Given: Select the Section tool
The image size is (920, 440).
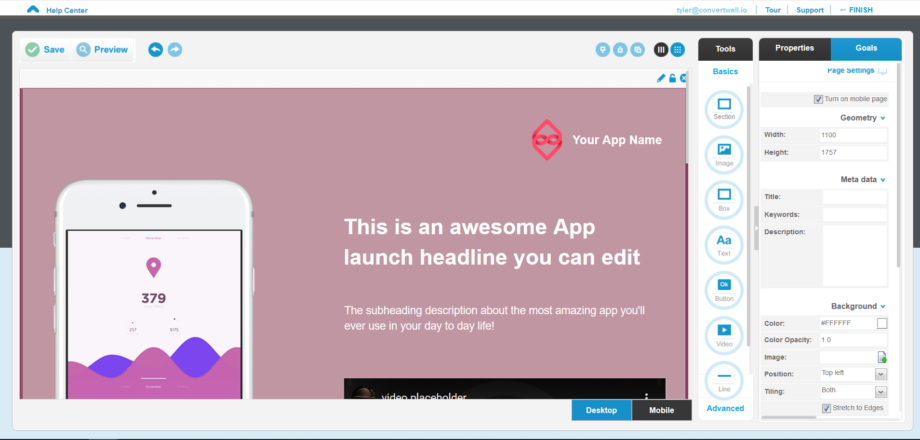Looking at the screenshot, I should tap(725, 109).
